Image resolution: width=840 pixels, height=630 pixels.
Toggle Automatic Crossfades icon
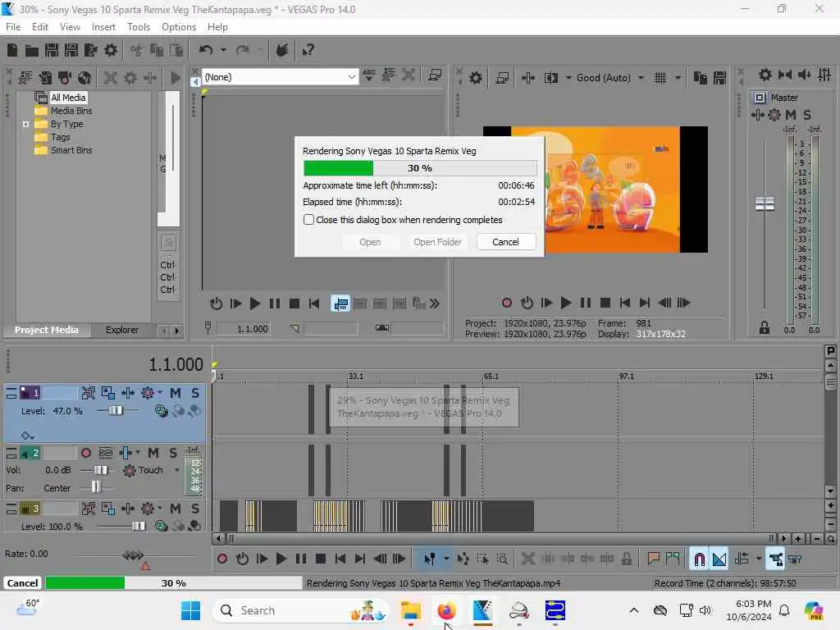coord(719,559)
